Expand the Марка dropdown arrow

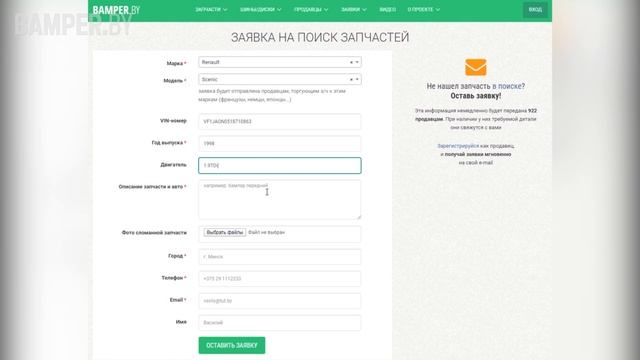point(357,62)
